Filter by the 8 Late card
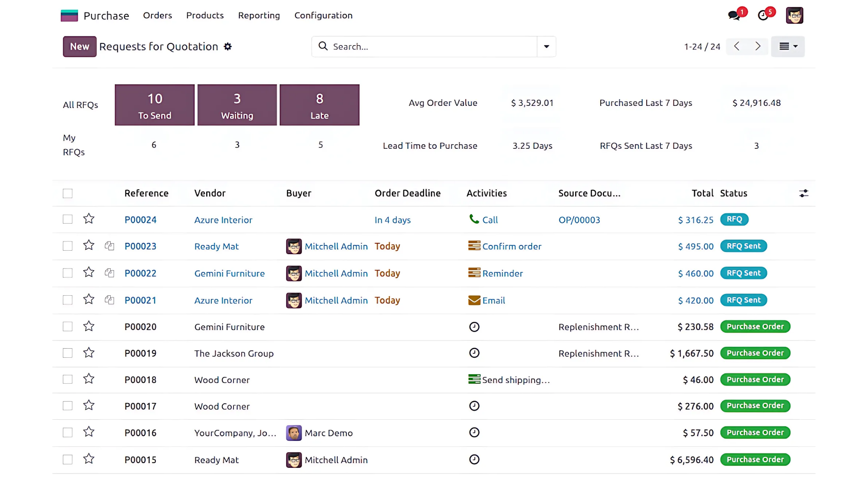868x477 pixels. click(x=319, y=105)
